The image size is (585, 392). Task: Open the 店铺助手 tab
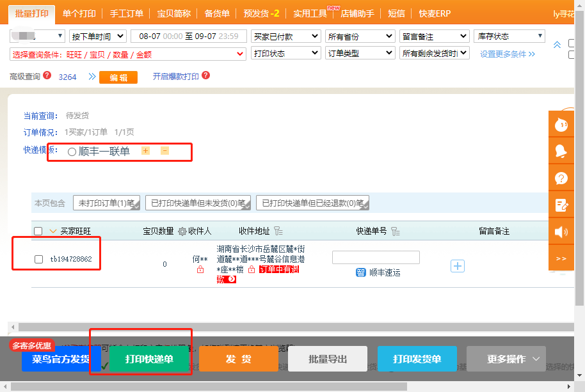click(x=357, y=14)
